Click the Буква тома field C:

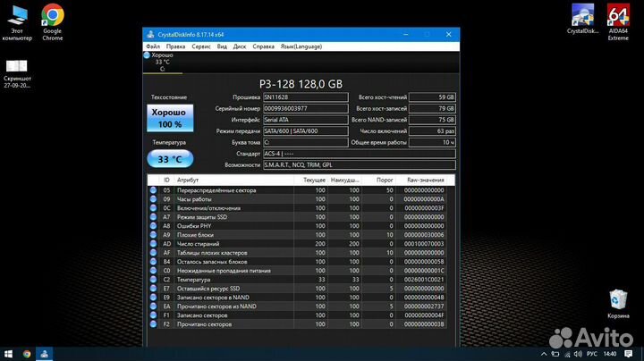point(306,142)
